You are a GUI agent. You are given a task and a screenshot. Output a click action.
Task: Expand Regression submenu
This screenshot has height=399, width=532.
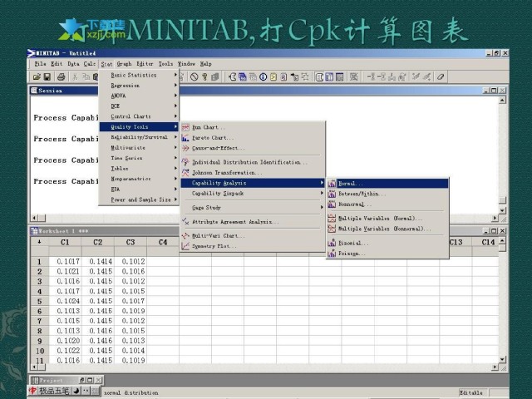(x=139, y=86)
